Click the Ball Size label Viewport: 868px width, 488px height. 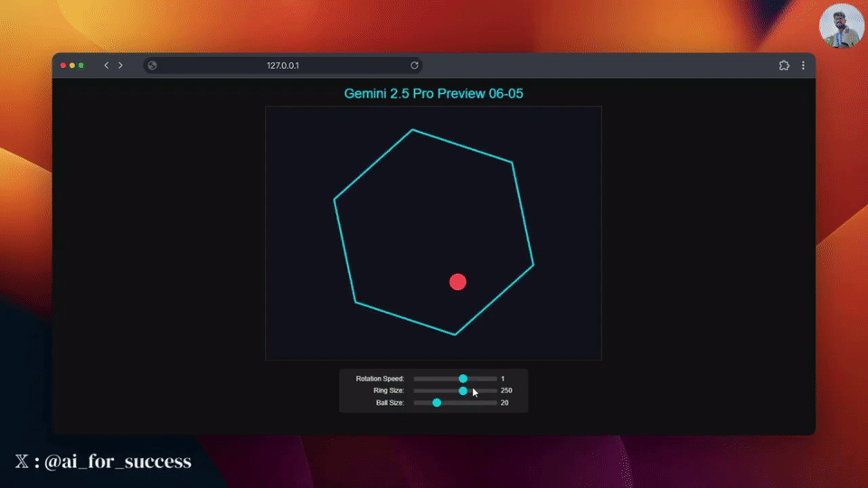click(390, 403)
